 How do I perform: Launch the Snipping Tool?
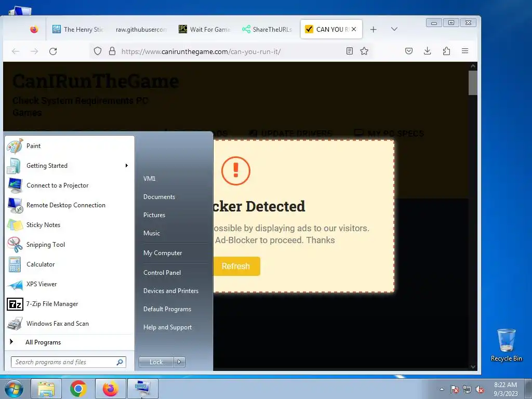tap(69, 245)
